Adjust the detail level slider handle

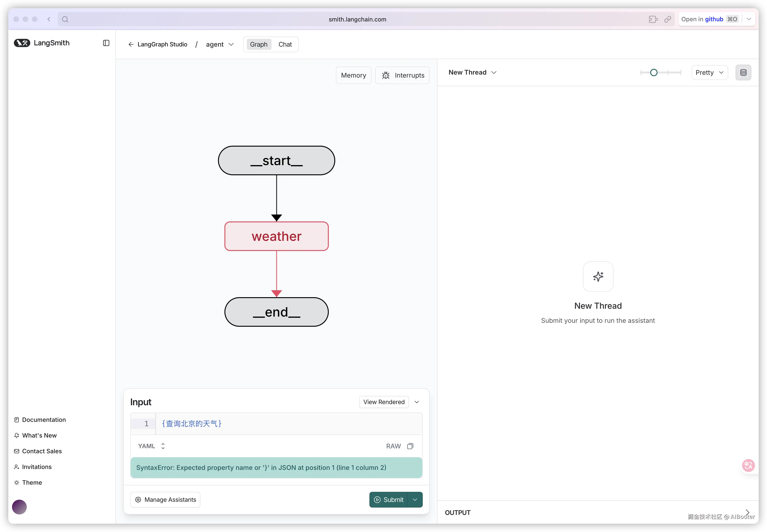tap(654, 73)
